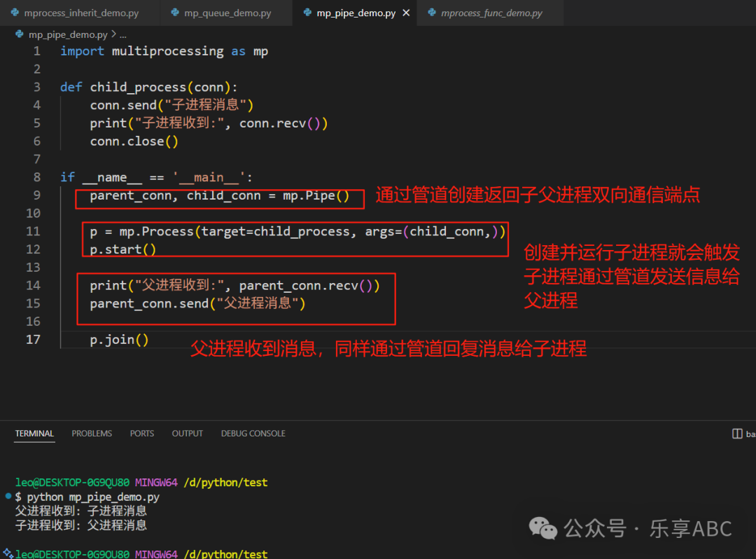Expand the breadcrumb ellipsis symbols
Image resolution: width=756 pixels, height=559 pixels.
[123, 35]
